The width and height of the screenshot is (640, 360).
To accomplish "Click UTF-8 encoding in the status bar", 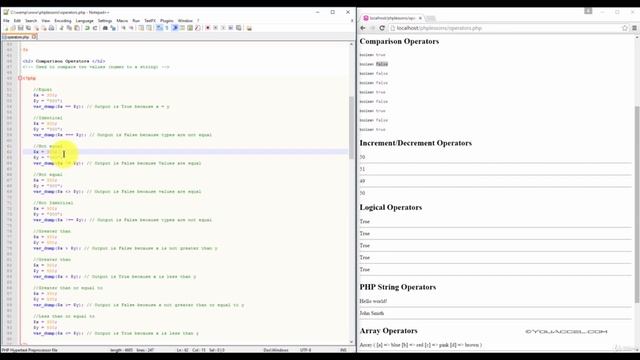I will click(305, 350).
